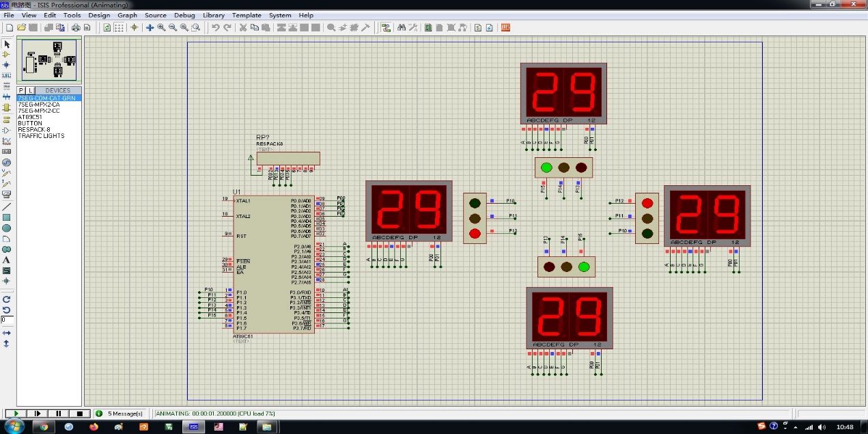Select AT89C51 in the devices list

[x=30, y=117]
